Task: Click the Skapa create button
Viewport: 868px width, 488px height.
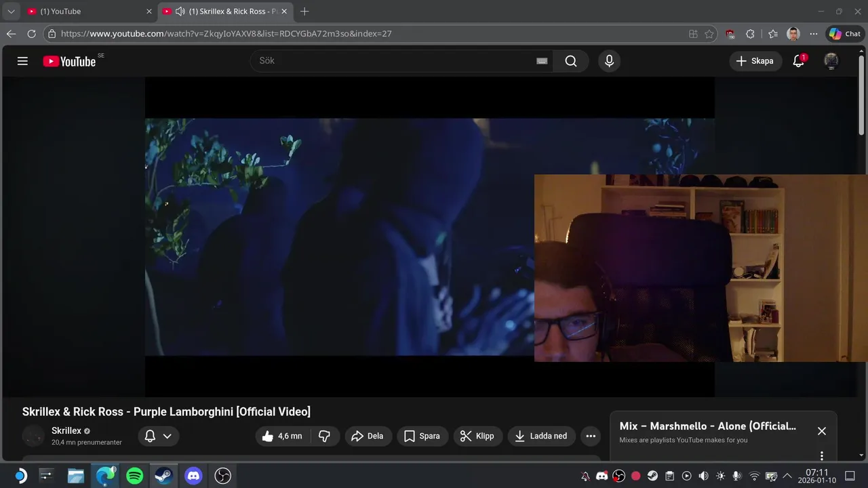Action: [755, 61]
